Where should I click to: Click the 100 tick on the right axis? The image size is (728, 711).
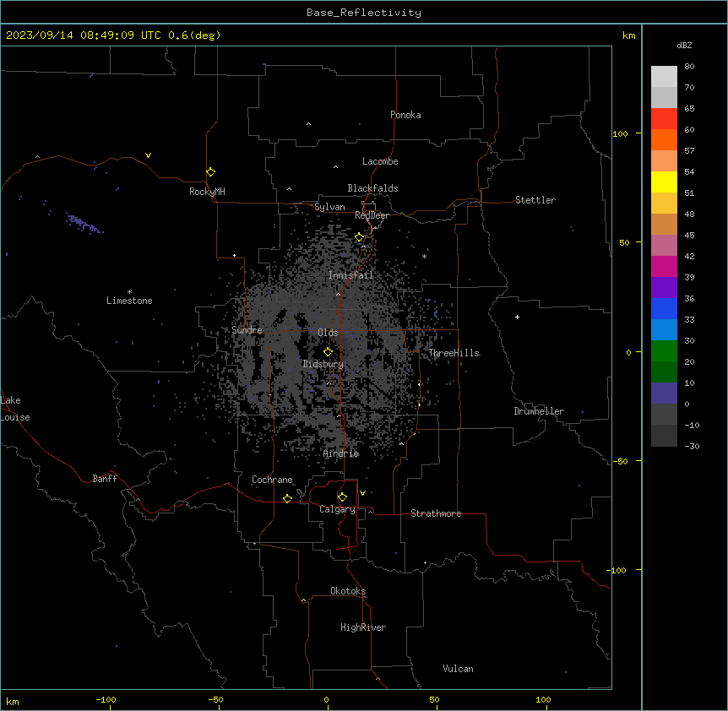620,133
